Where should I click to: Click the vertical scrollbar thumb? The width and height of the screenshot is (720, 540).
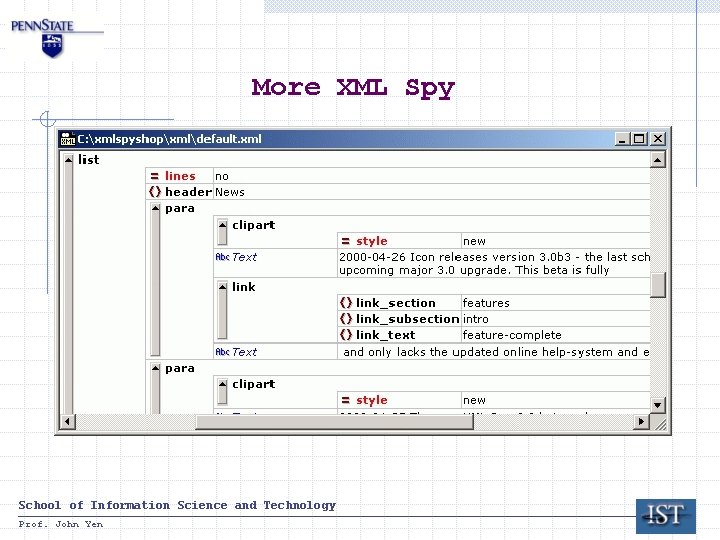pyautogui.click(x=658, y=285)
